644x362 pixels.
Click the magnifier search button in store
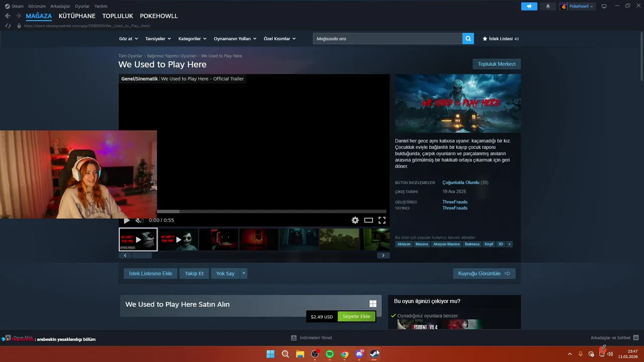[468, 39]
